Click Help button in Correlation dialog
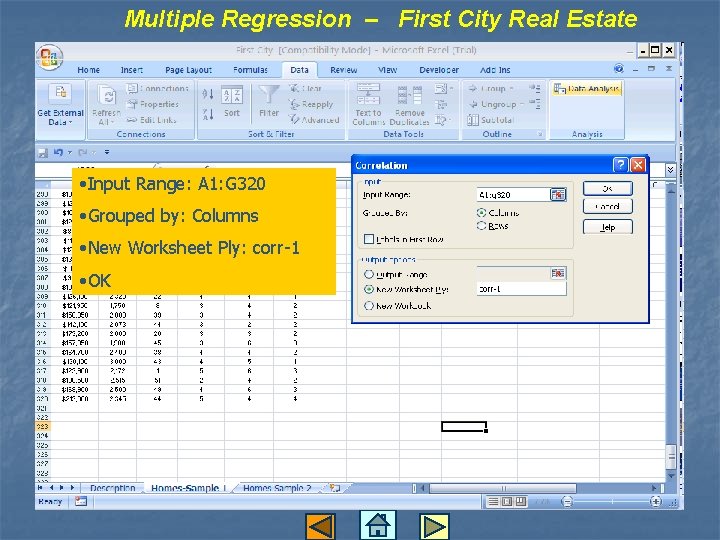The width and height of the screenshot is (720, 540). (x=608, y=227)
